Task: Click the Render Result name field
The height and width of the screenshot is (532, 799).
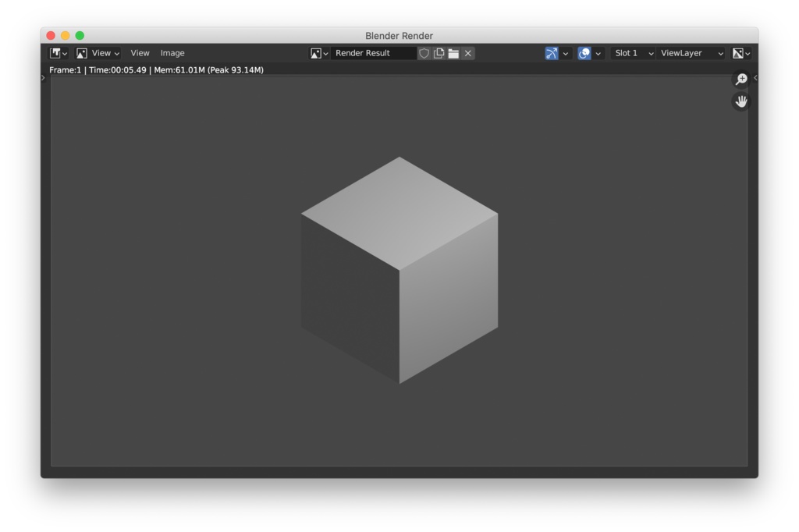Action: (375, 53)
